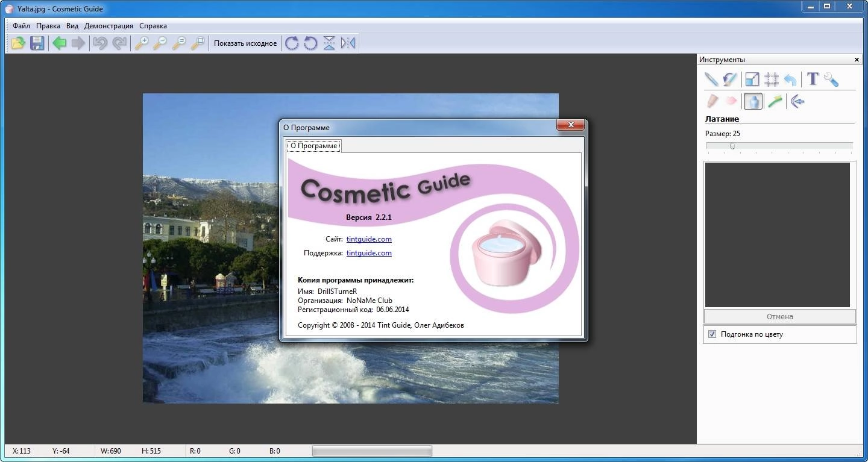Click the 'Имя: DrillSTurneR' line

[327, 292]
